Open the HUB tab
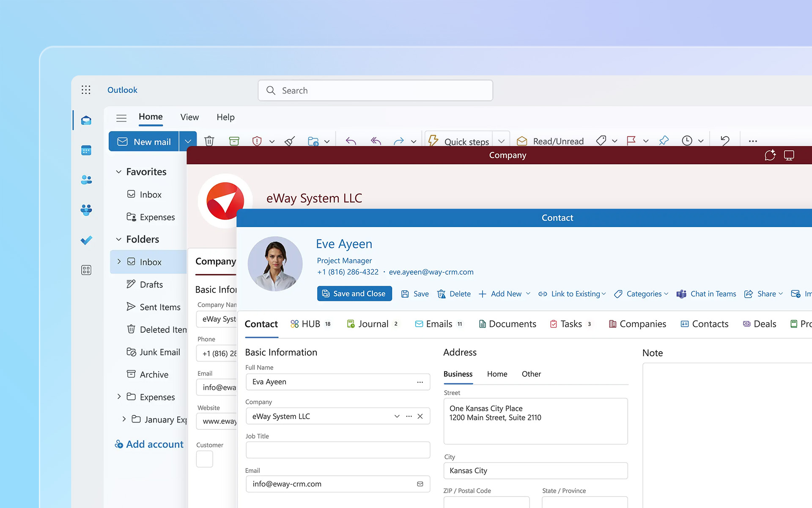 pos(311,324)
